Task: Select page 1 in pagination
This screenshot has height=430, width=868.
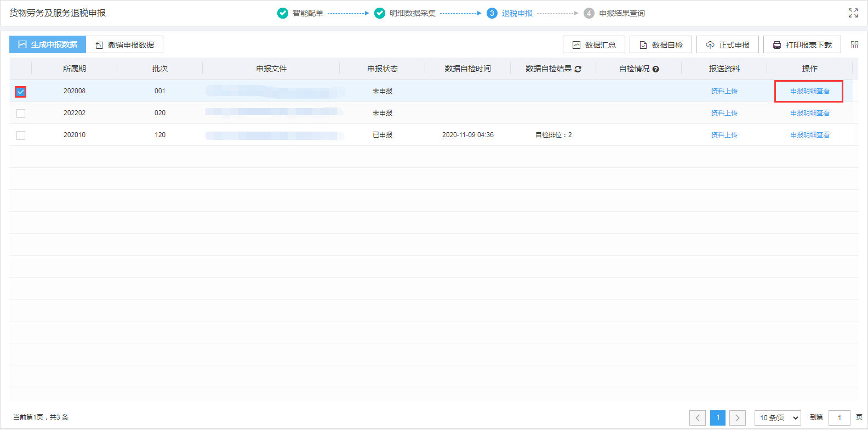Action: click(x=718, y=418)
